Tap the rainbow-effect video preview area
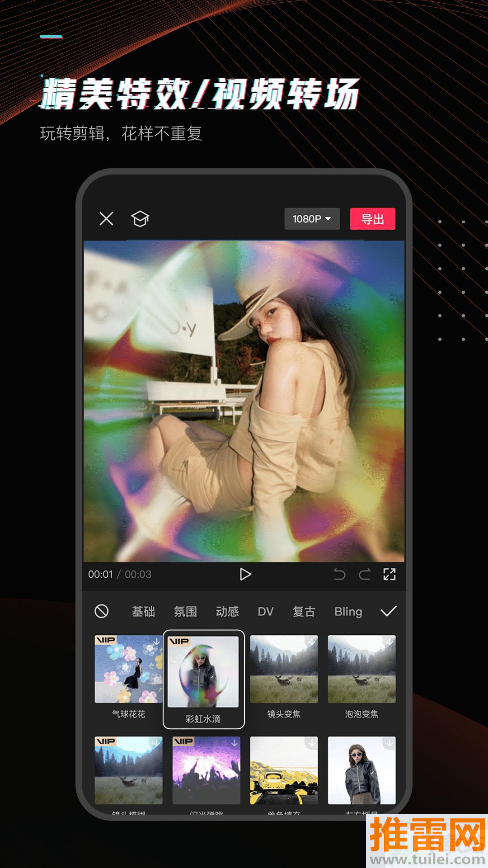Image resolution: width=488 pixels, height=868 pixels. 244,401
